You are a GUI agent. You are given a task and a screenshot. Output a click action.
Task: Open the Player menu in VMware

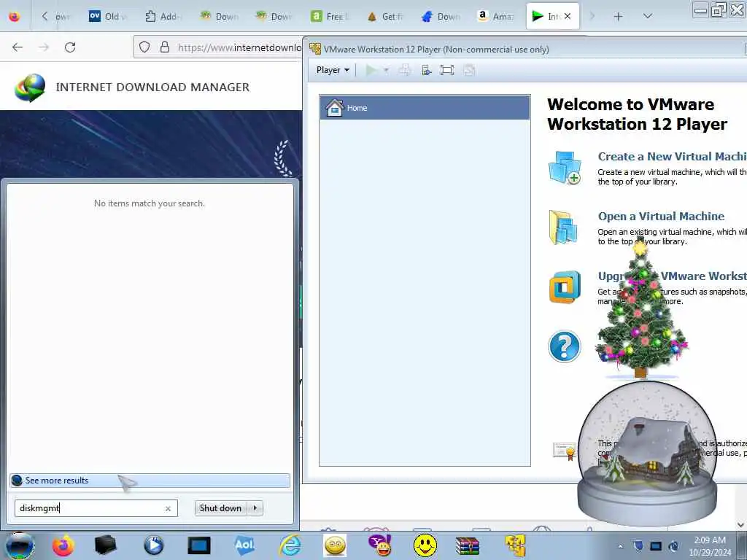point(333,70)
